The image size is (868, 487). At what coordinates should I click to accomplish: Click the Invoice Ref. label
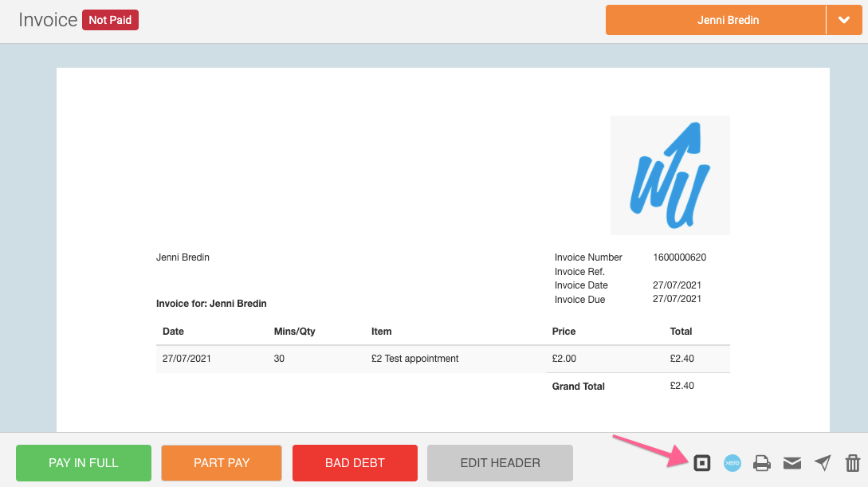(x=579, y=272)
